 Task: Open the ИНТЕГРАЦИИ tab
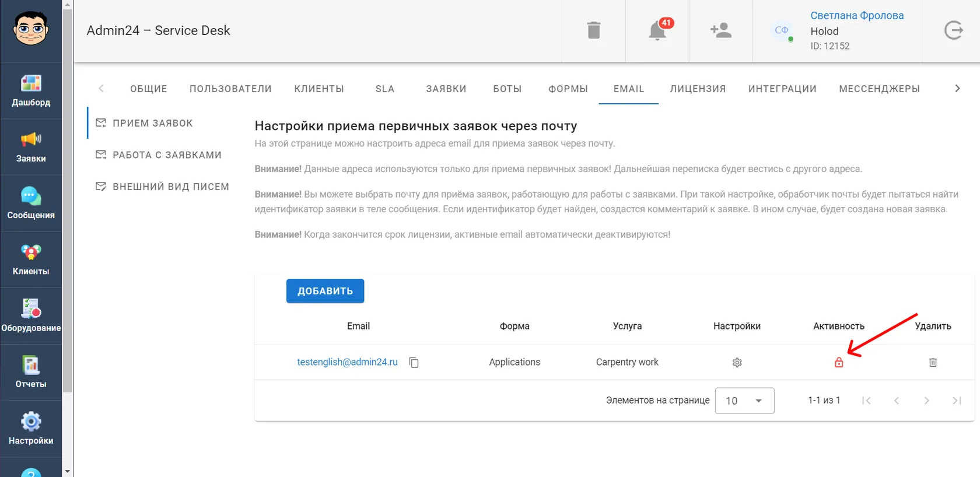pos(782,89)
